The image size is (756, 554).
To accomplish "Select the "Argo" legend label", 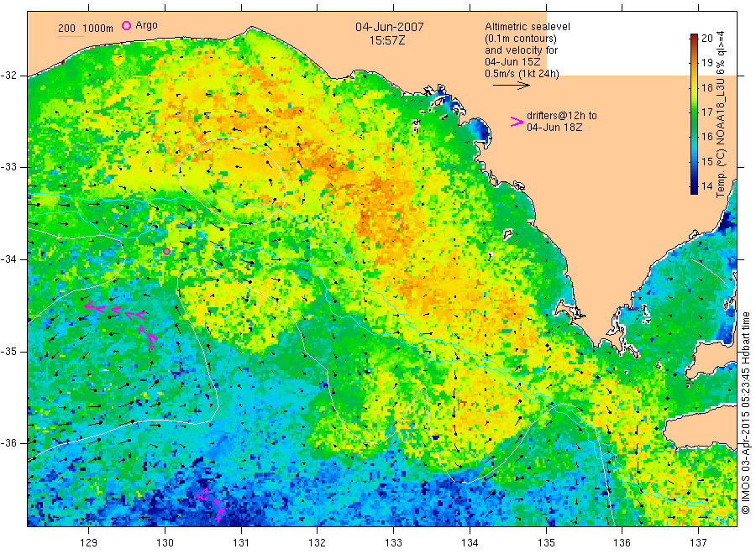I will tap(146, 25).
